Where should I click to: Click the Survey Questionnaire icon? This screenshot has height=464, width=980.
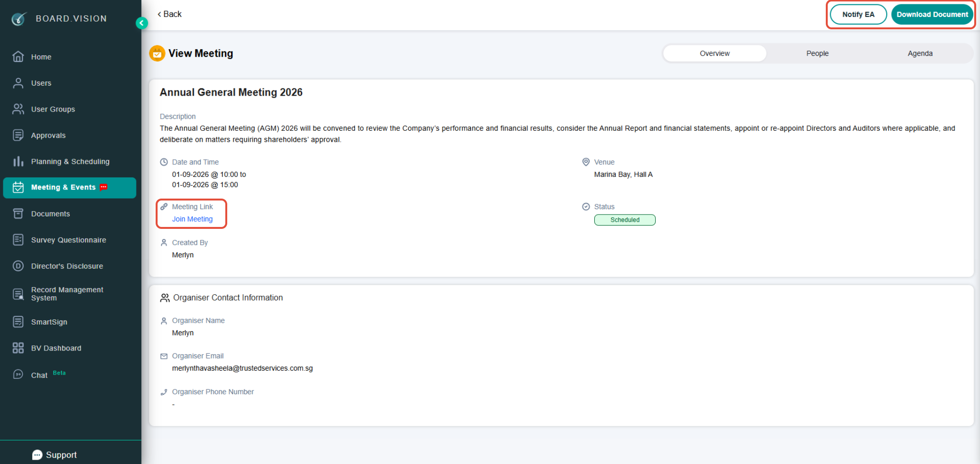pos(18,240)
